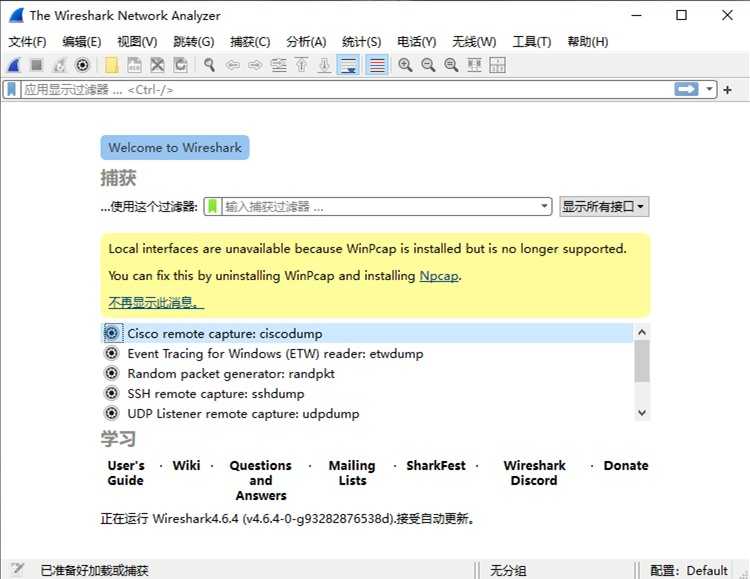Click the find packet magnifier icon
The height and width of the screenshot is (579, 750).
click(x=209, y=65)
